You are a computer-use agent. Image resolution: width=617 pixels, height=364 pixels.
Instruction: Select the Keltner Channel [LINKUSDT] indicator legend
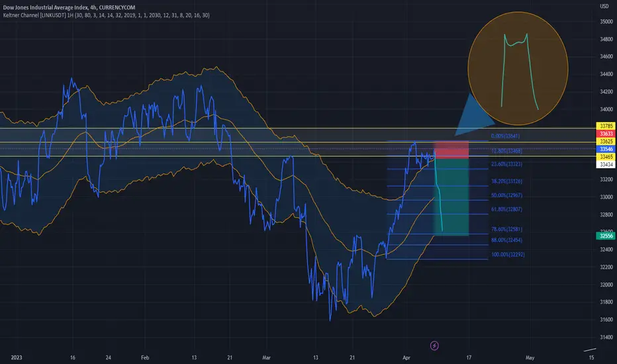click(106, 15)
